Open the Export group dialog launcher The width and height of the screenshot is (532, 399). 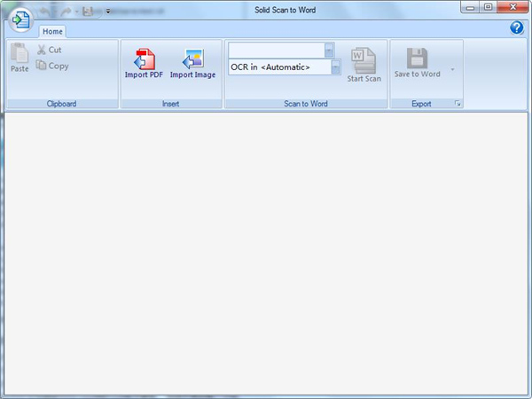click(x=458, y=104)
